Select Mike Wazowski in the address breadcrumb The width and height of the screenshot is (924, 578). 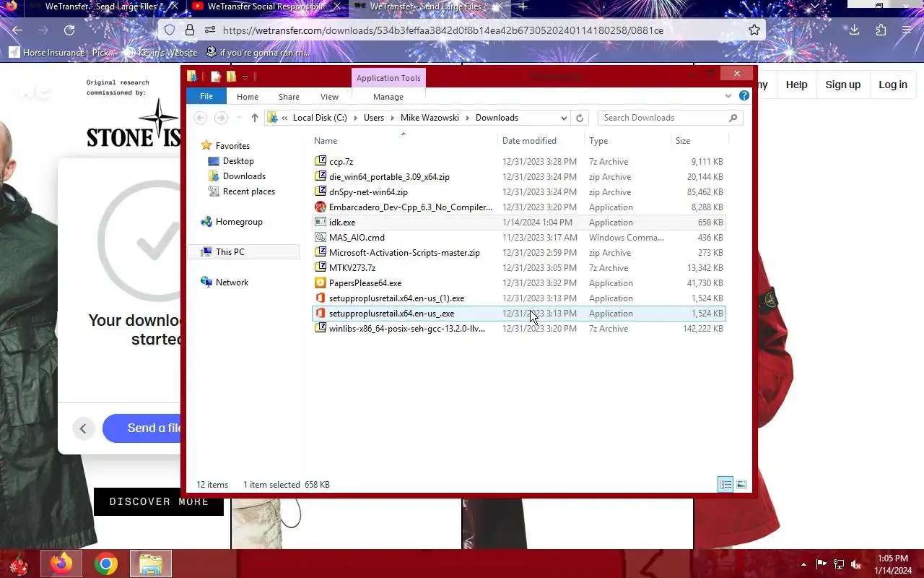click(x=429, y=118)
